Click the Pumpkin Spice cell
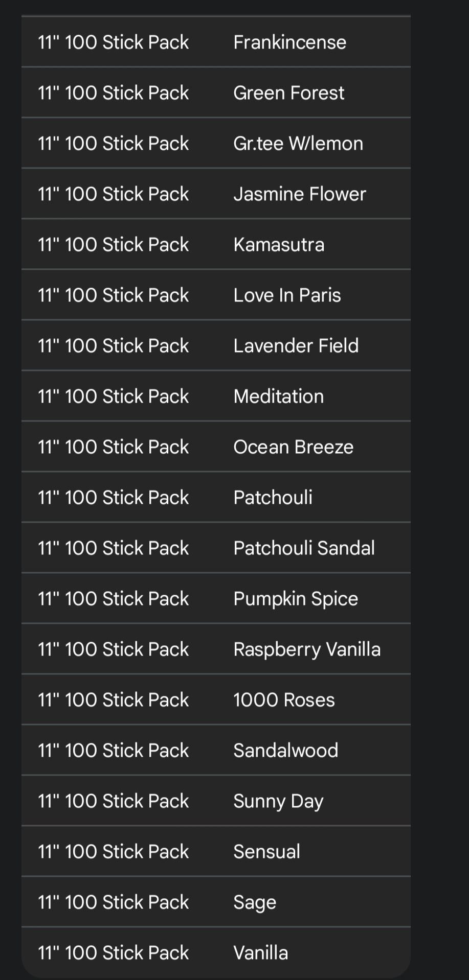Viewport: 469px width, 980px height. tap(295, 599)
